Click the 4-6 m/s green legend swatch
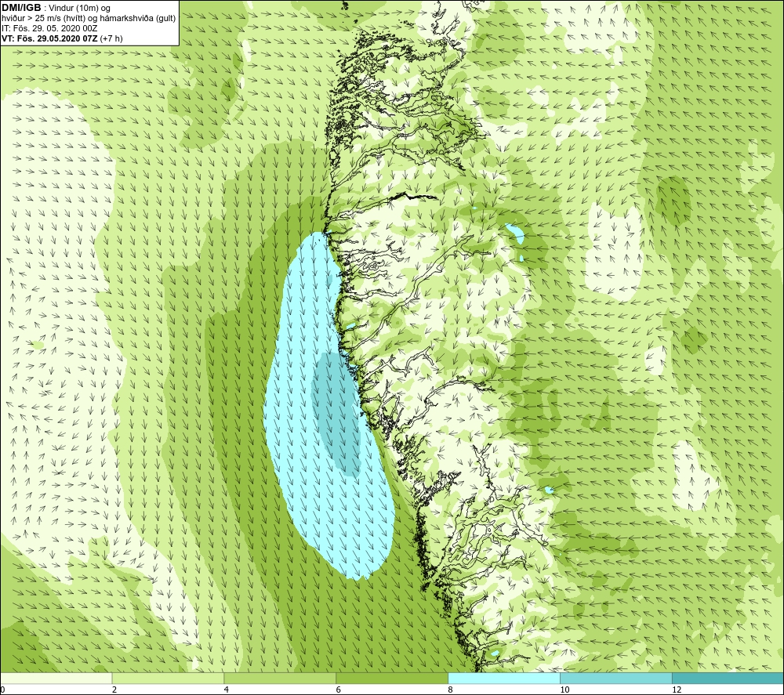 [x=280, y=678]
